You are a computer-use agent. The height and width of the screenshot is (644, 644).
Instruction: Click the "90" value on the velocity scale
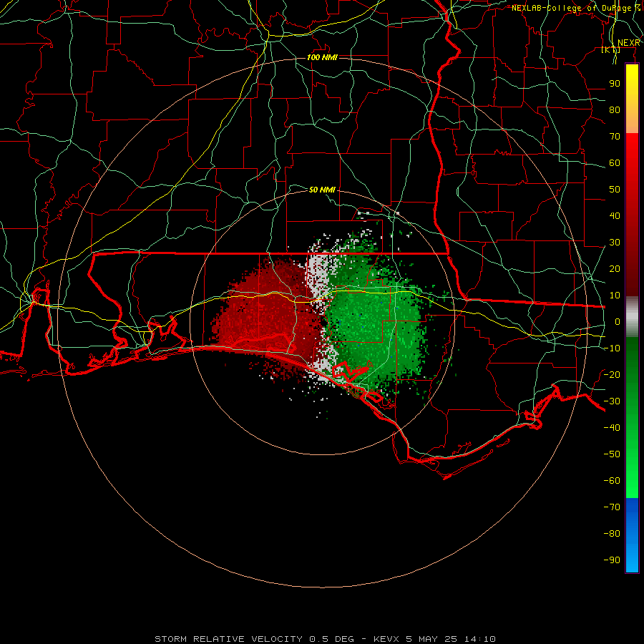point(615,84)
